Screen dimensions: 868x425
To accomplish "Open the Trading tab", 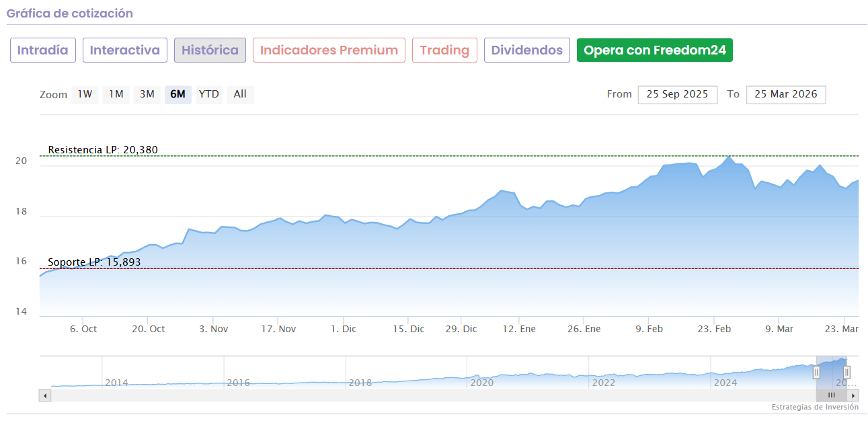I will [444, 50].
